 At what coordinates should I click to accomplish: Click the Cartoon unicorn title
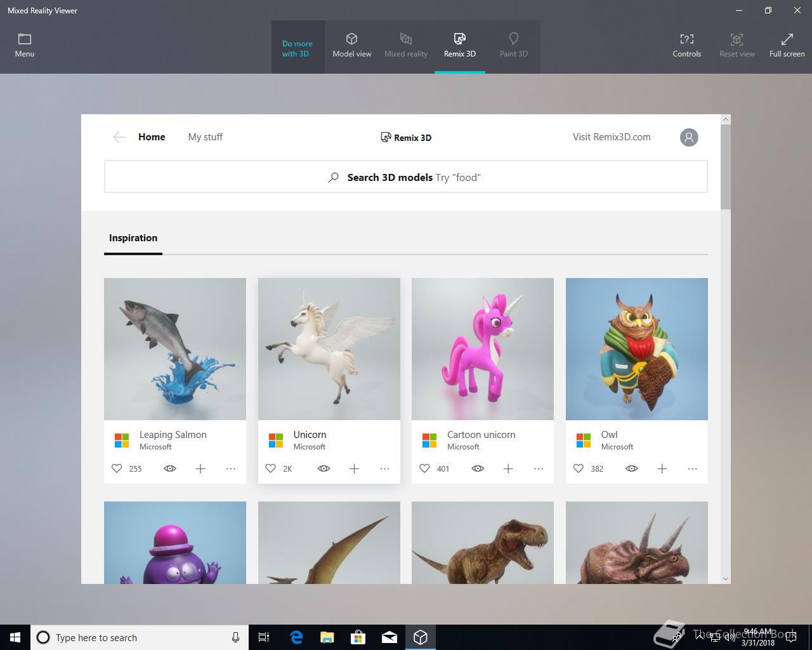pyautogui.click(x=481, y=435)
